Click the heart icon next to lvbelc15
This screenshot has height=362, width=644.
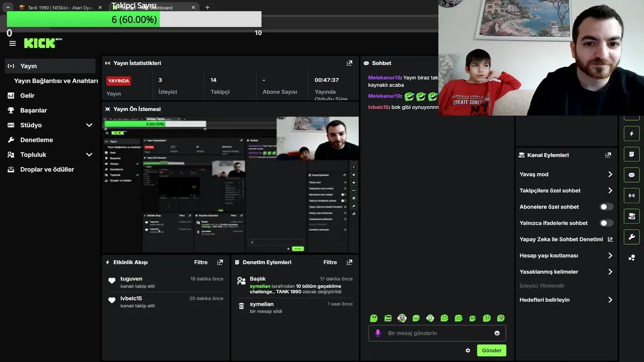[112, 300]
